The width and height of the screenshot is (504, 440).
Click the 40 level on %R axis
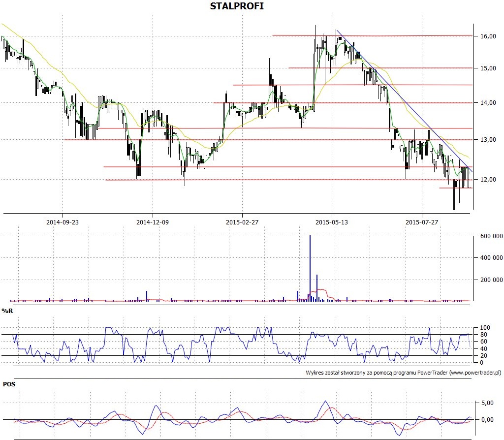click(x=484, y=349)
